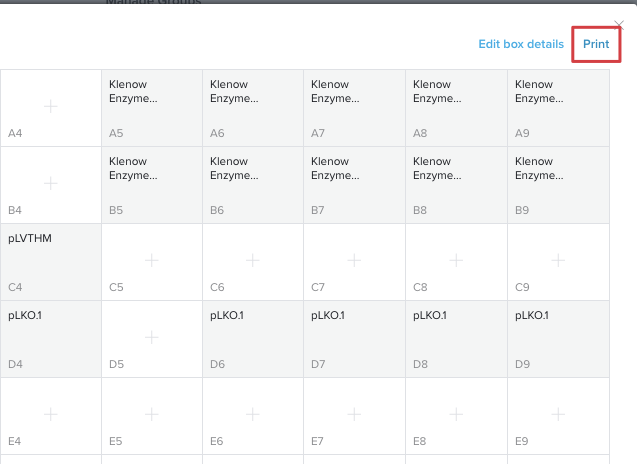Add item to empty cell E5

152,416
